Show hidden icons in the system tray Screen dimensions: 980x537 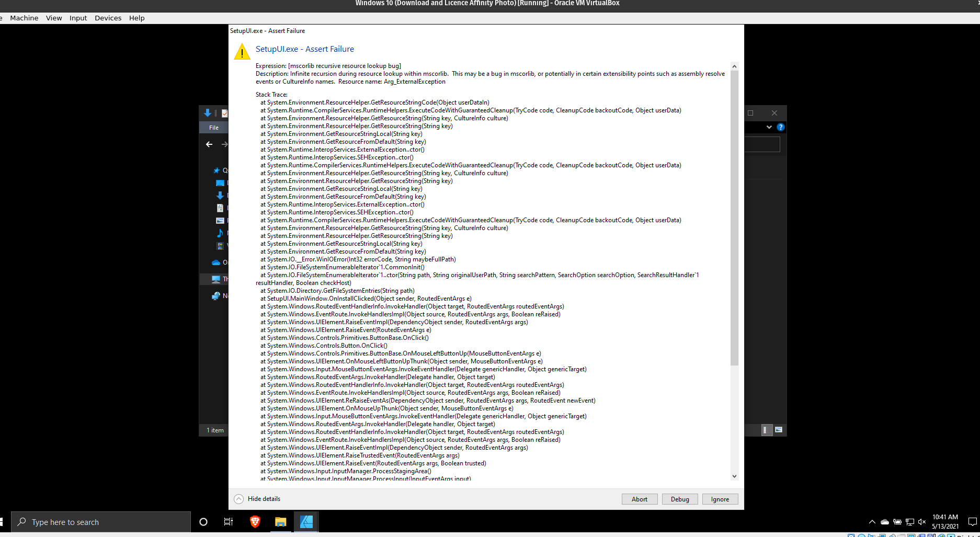(872, 521)
